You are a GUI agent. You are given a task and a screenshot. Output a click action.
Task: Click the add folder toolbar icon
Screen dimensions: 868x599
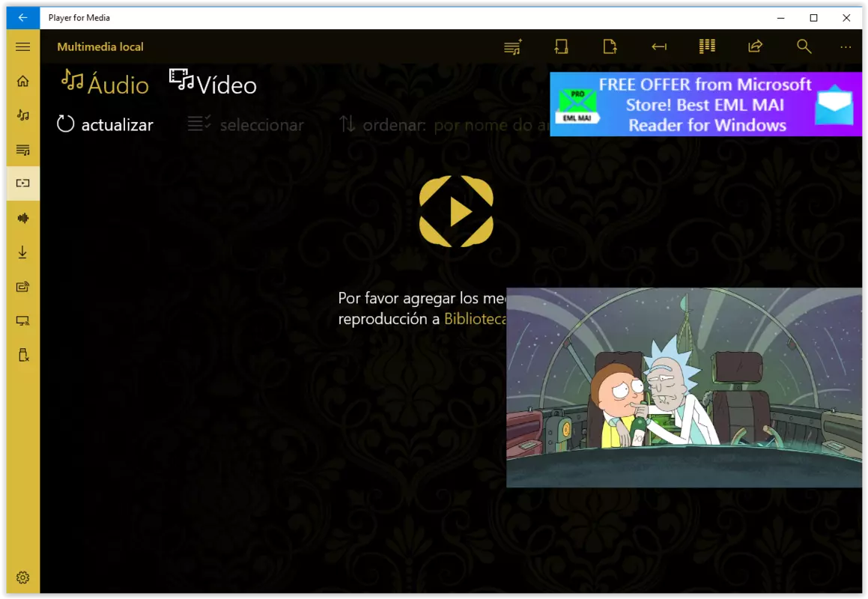coord(562,47)
